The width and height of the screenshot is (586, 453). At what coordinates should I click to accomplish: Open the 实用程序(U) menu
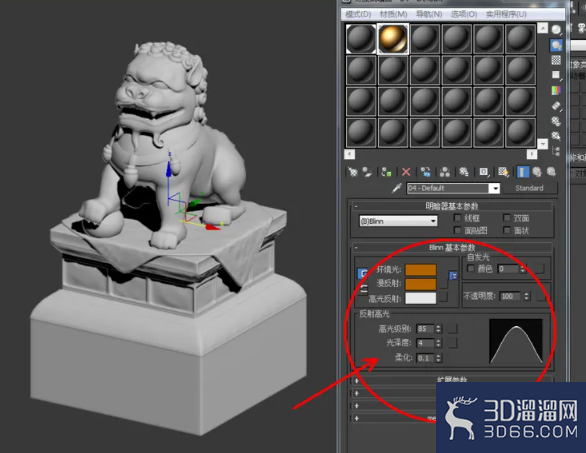click(x=506, y=14)
